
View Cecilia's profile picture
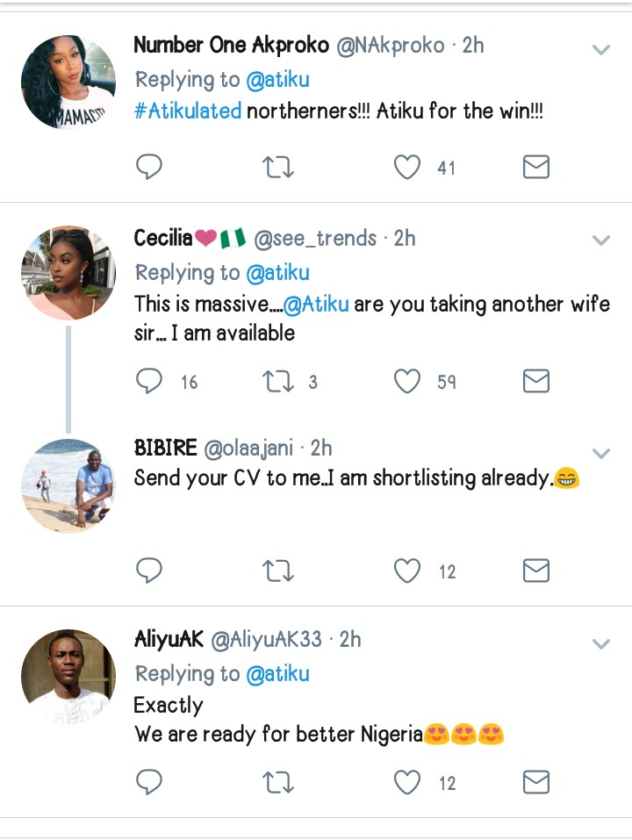68,272
